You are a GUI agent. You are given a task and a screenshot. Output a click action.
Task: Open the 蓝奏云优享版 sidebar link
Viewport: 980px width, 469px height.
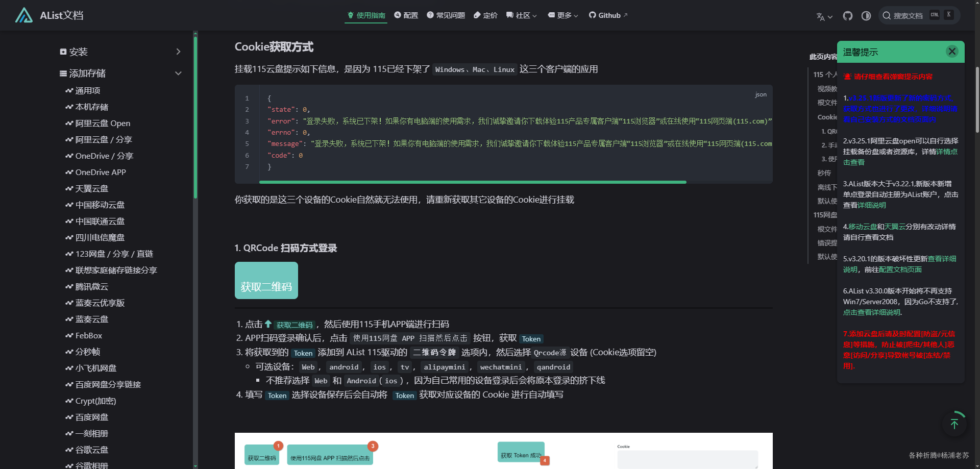(x=100, y=303)
